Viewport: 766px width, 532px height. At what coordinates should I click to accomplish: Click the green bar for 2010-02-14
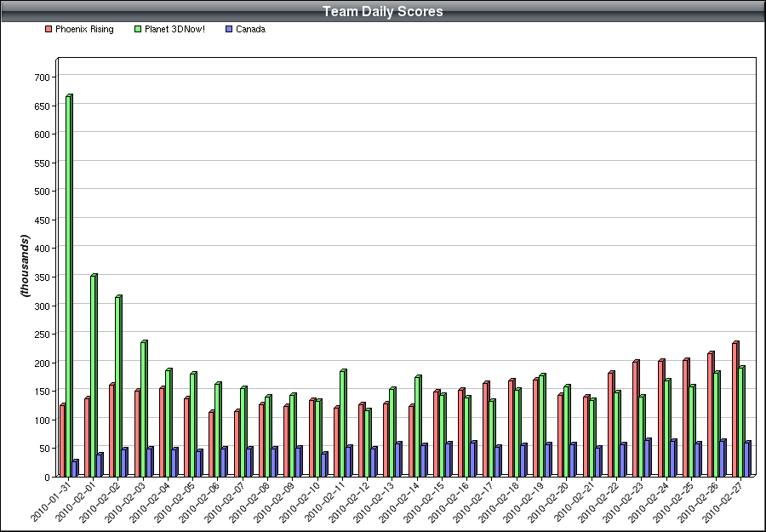pyautogui.click(x=418, y=426)
